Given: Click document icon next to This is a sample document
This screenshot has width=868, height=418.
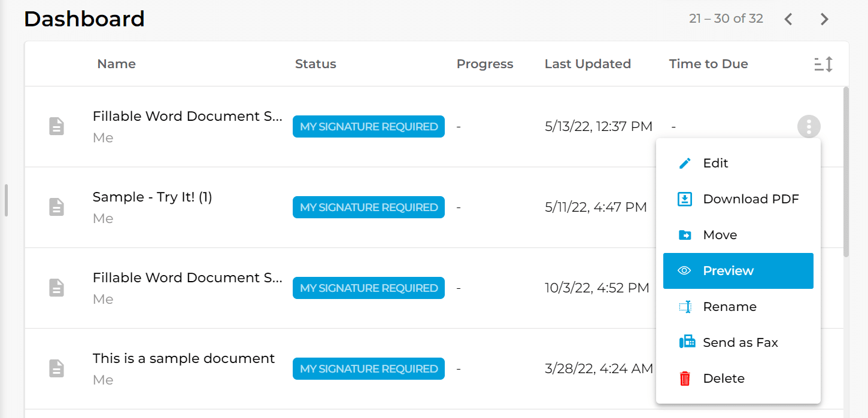Looking at the screenshot, I should click(x=56, y=368).
